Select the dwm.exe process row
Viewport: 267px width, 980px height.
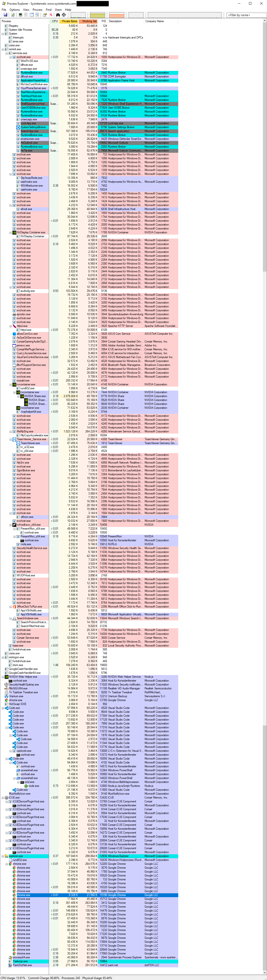click(89, 665)
